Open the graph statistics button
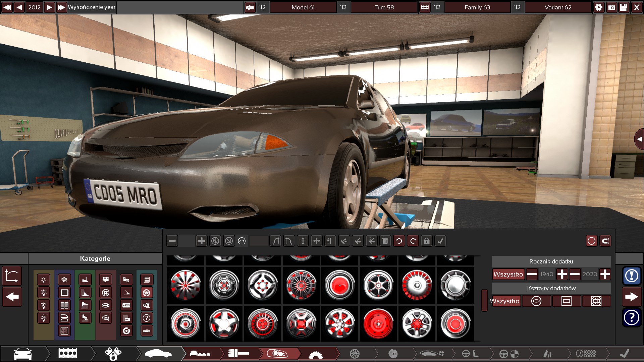The width and height of the screenshot is (644, 362). tap(12, 276)
